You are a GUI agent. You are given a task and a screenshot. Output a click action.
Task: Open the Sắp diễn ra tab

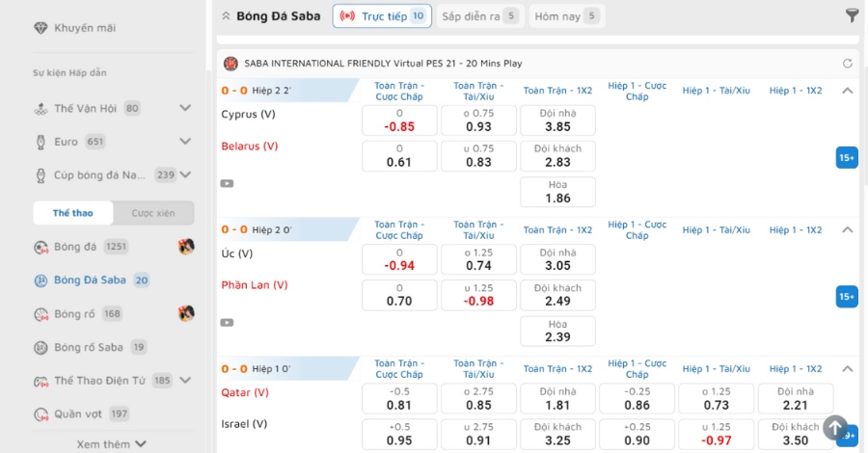tap(478, 16)
